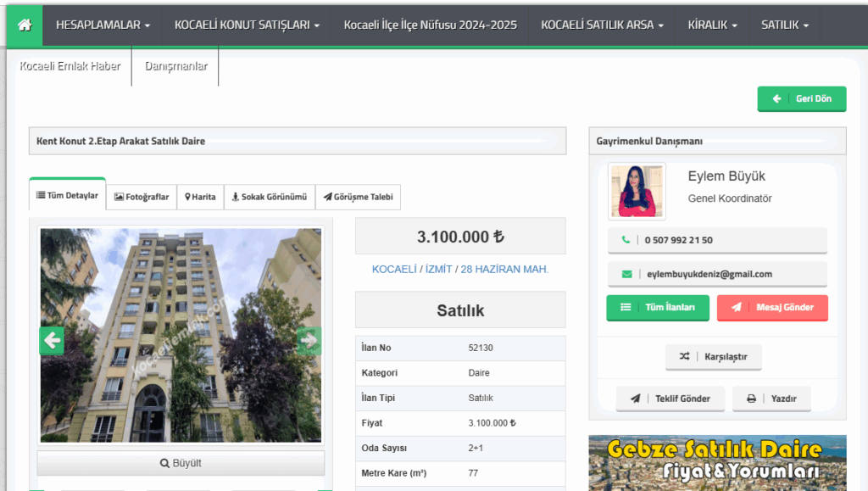The image size is (868, 491).
Task: Enlarge the photo with Büyült
Action: [181, 463]
